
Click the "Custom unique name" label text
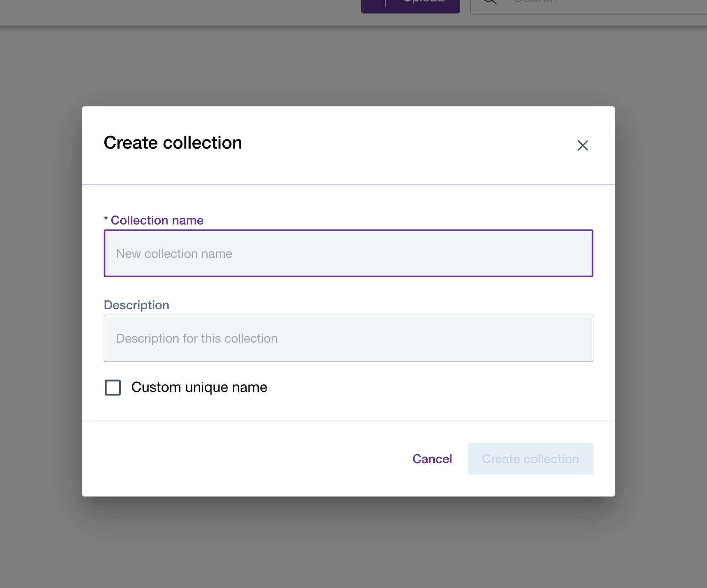click(x=199, y=387)
